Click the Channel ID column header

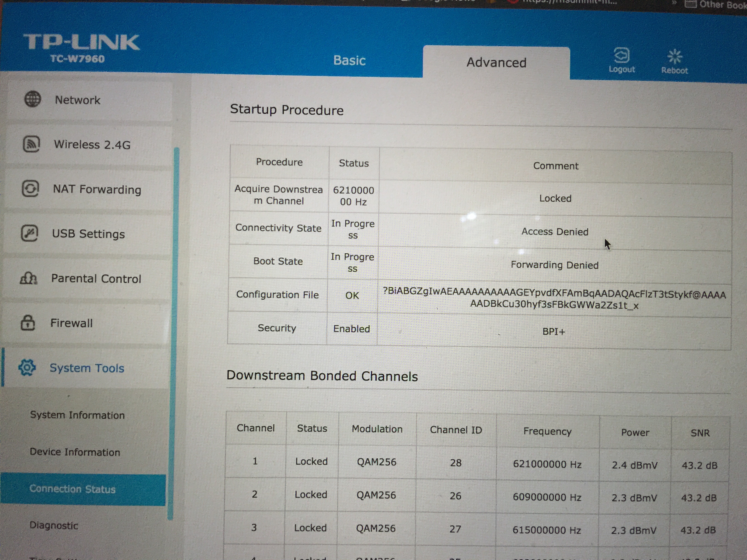click(x=456, y=430)
